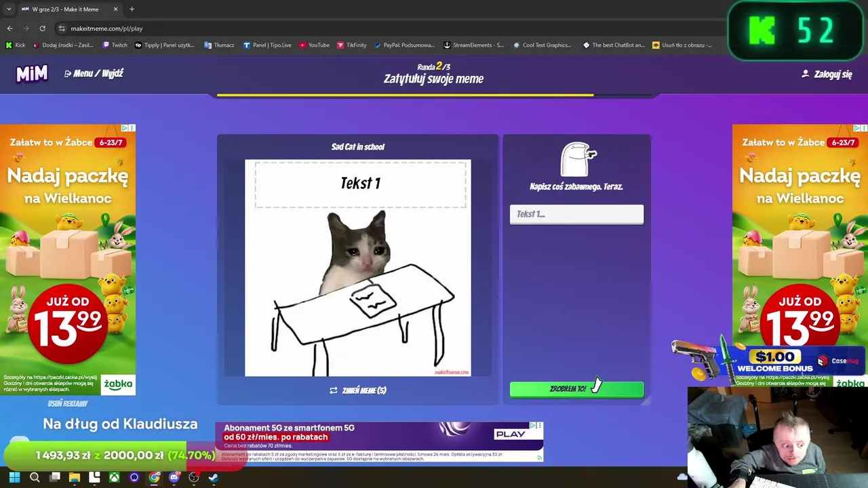
Task: Close left Żabka ad with X icon
Action: [132, 128]
